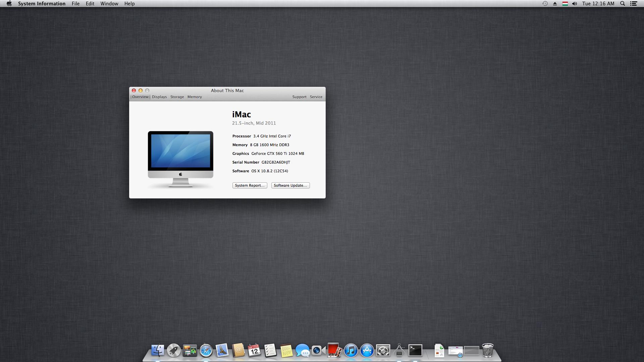Image resolution: width=644 pixels, height=362 pixels.
Task: Click the iMac computer image
Action: tap(180, 159)
